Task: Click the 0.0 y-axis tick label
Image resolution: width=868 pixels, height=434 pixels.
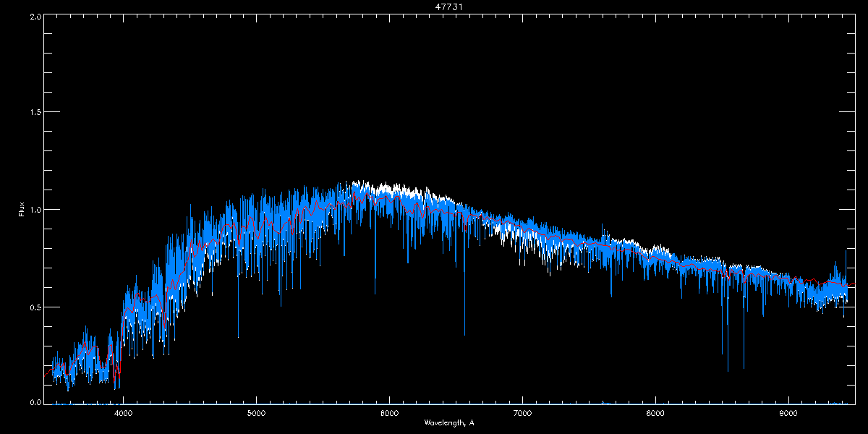Action: point(34,402)
